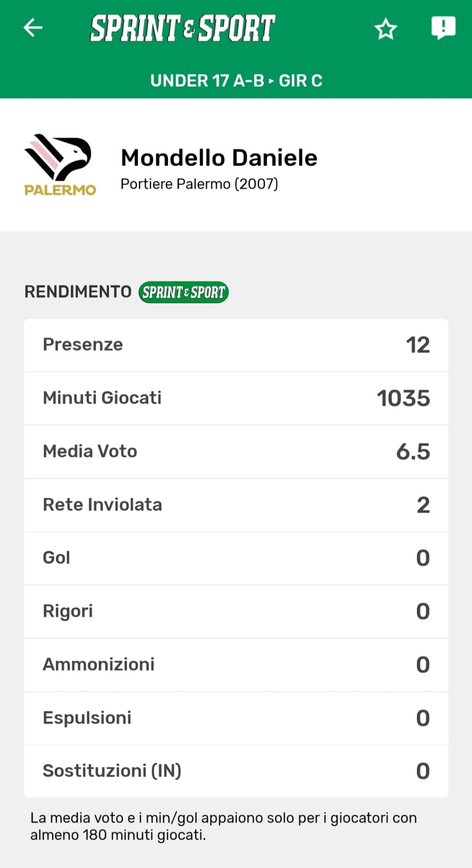This screenshot has width=472, height=868.
Task: Select the Rigori stat row
Action: click(236, 612)
